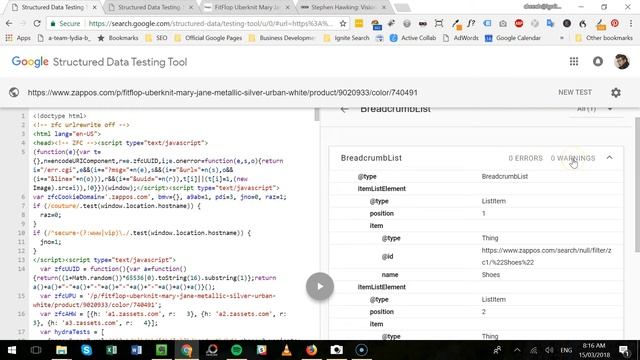Click the round play button

320,286
